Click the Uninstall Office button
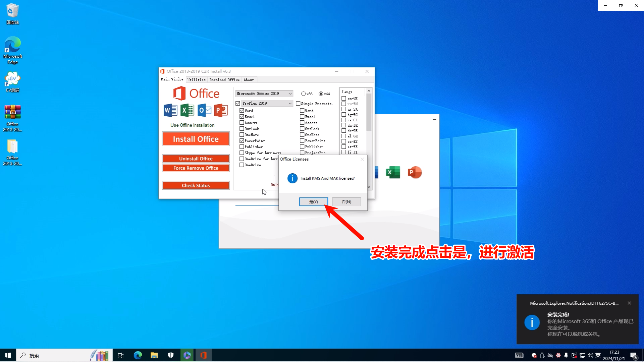644x362 pixels. [196, 159]
